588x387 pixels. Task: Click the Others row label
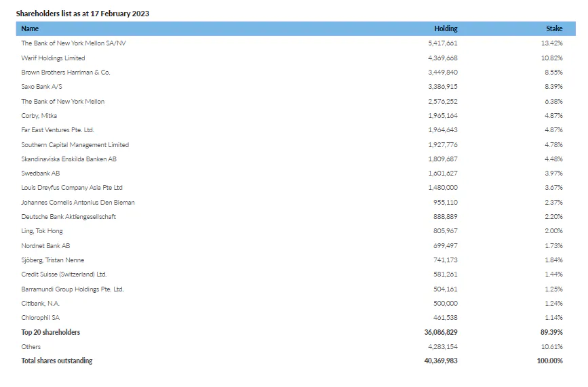click(x=31, y=347)
